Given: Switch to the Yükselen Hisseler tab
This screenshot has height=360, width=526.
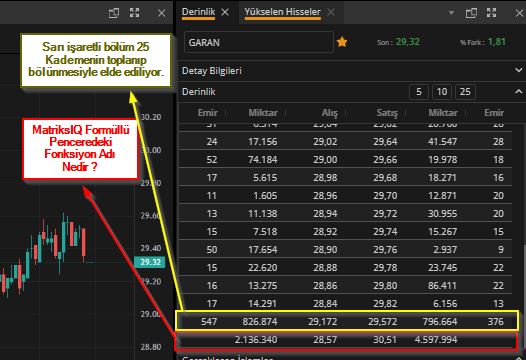Looking at the screenshot, I should (283, 12).
